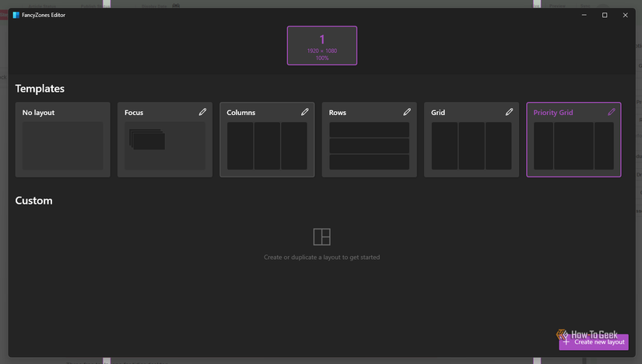Choose monitor 1 at 1920 × 1080
The image size is (642, 364).
coord(322,45)
